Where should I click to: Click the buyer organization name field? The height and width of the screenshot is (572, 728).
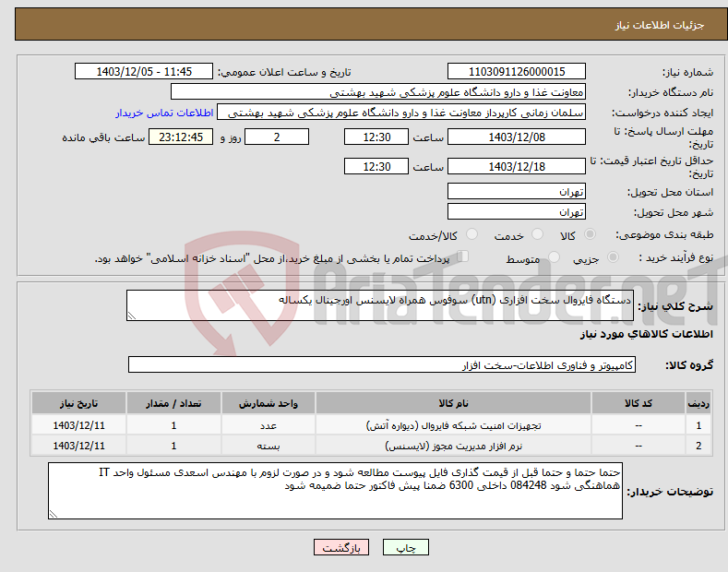(378, 92)
